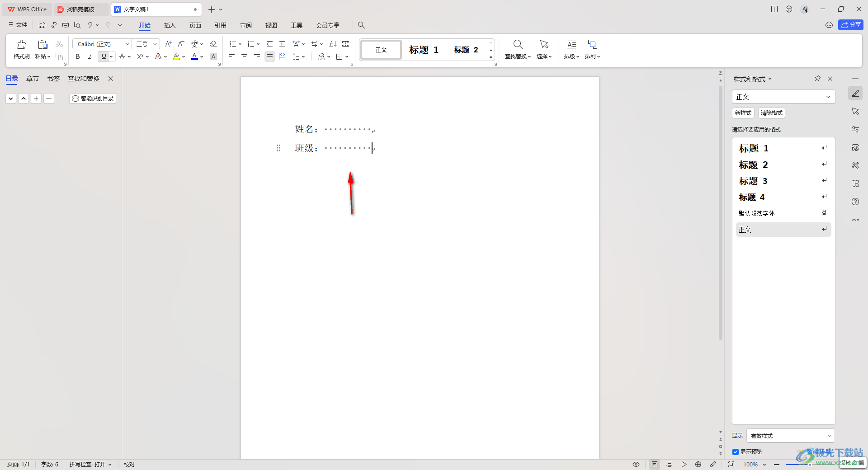
Task: Click the clear formatting eraser icon
Action: click(x=213, y=44)
